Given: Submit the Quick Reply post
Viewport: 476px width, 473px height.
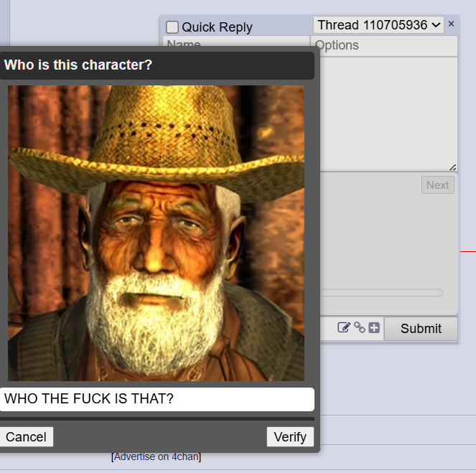Looking at the screenshot, I should pyautogui.click(x=421, y=329).
